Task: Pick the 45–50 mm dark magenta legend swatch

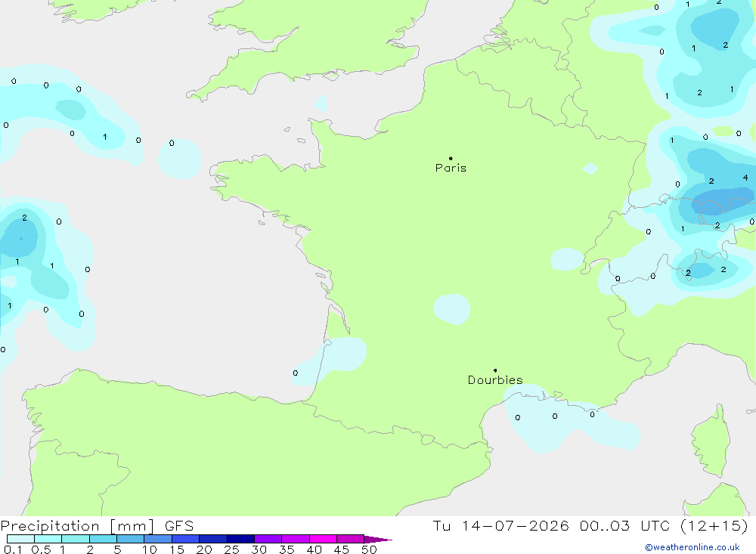Action: [350, 539]
